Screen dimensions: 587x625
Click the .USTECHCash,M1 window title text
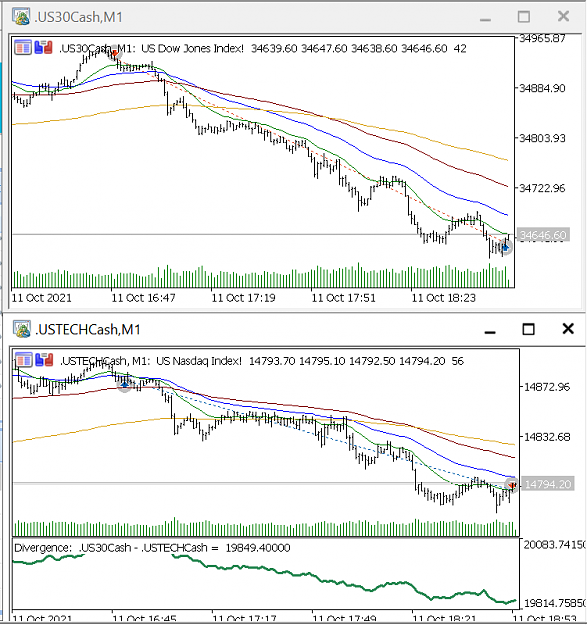coord(88,330)
